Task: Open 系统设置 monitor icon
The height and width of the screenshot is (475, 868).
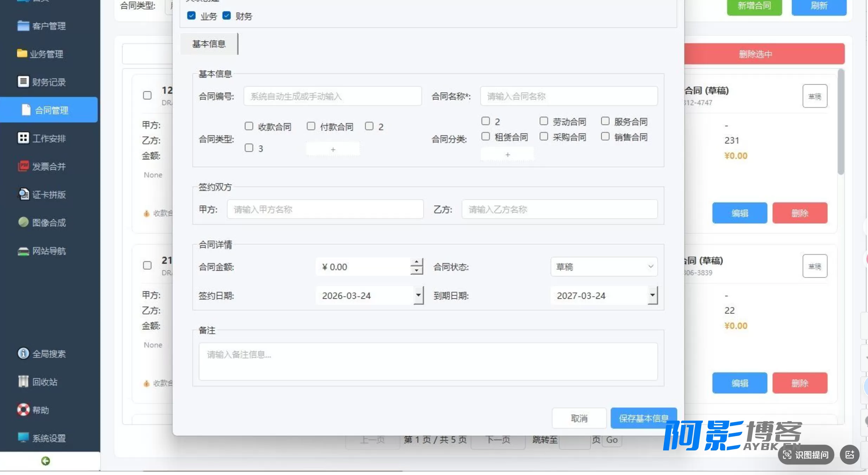Action: [23, 437]
